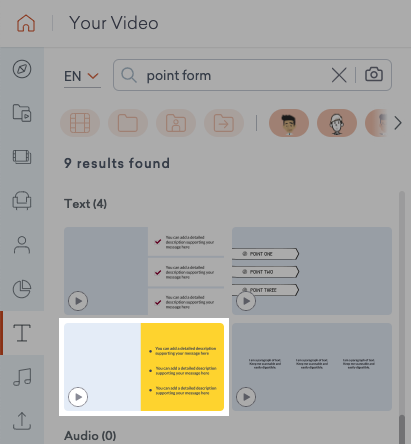This screenshot has height=444, width=411.
Task: Select the scenes film sidebar icon
Action: pos(22,157)
